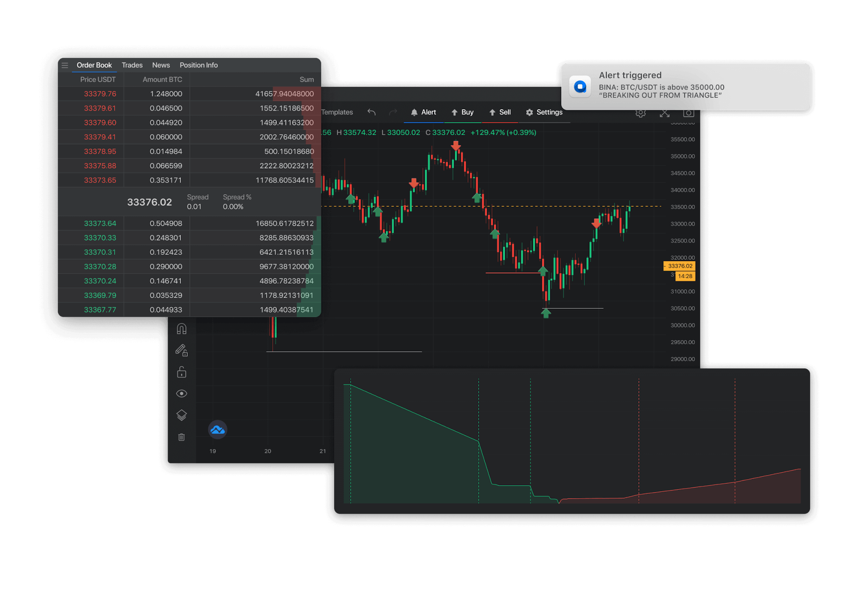Click the current price label 33376.02 on axis
868x608 pixels.
(x=680, y=266)
